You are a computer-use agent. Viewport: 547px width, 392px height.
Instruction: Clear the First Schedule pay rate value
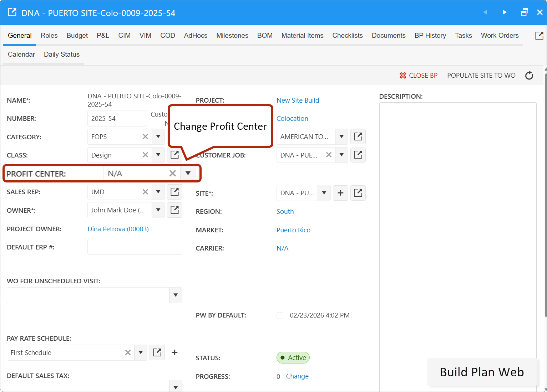tap(128, 352)
